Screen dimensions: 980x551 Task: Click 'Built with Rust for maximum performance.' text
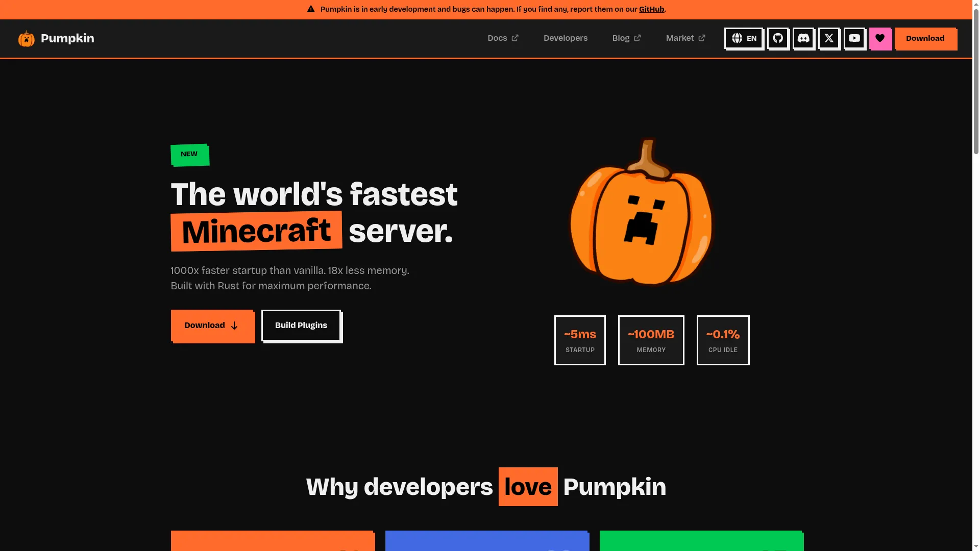tap(271, 286)
